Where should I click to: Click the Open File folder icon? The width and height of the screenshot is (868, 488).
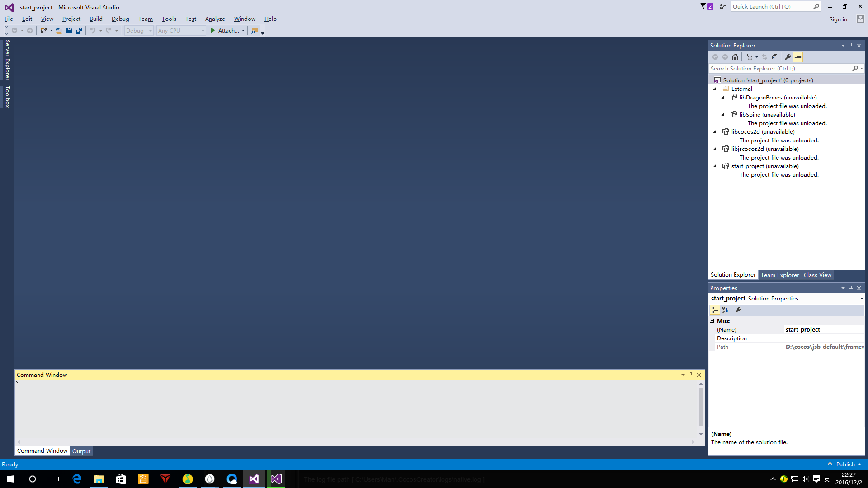pos(59,31)
